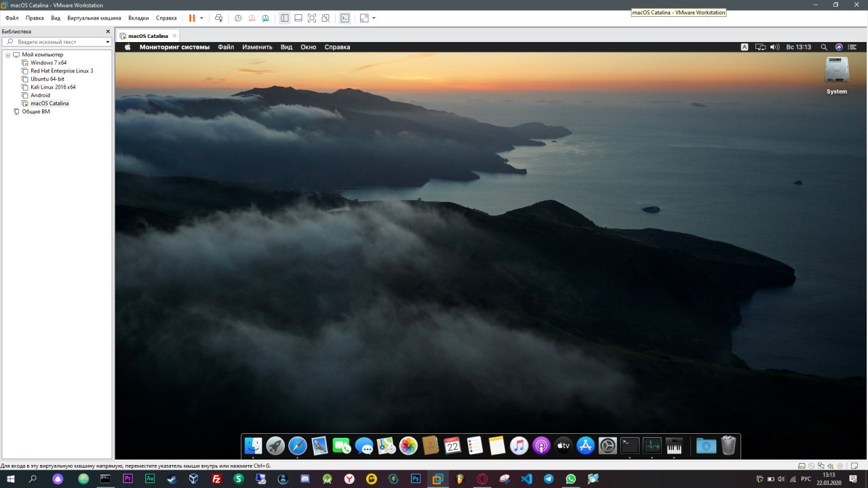Viewport: 868px width, 488px height.
Task: Open the Мониторинг системы app menu
Action: coord(174,47)
